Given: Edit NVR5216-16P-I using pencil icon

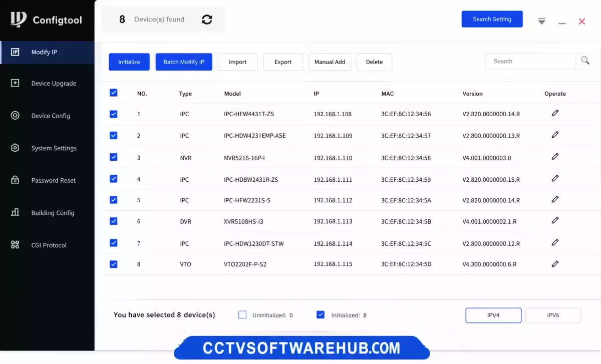Looking at the screenshot, I should tap(555, 157).
